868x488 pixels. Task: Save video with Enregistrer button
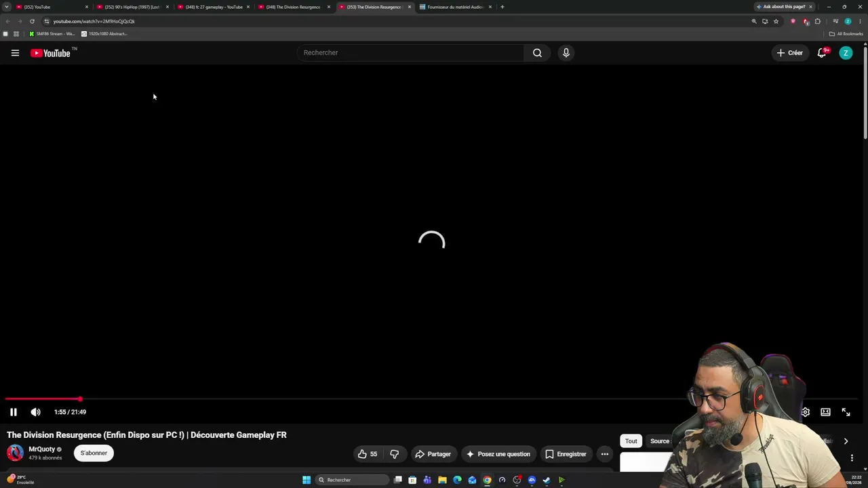click(x=566, y=454)
